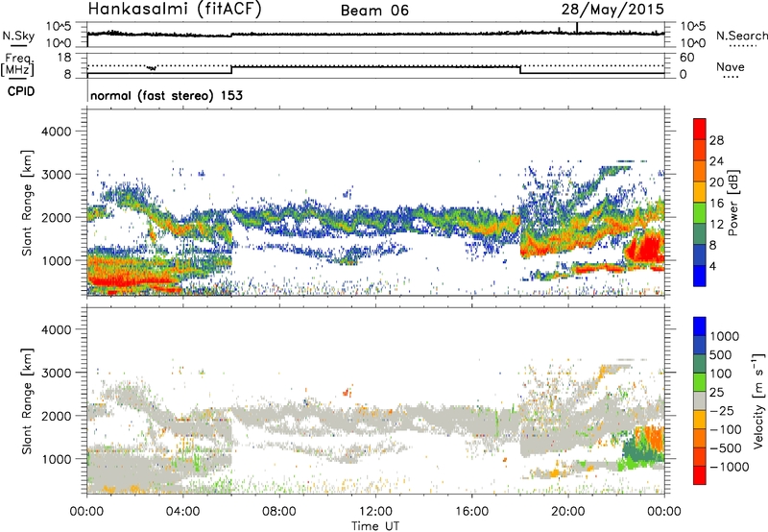768x532 pixels.
Task: Click the gray band of velocity colorbar
Action: pos(700,400)
